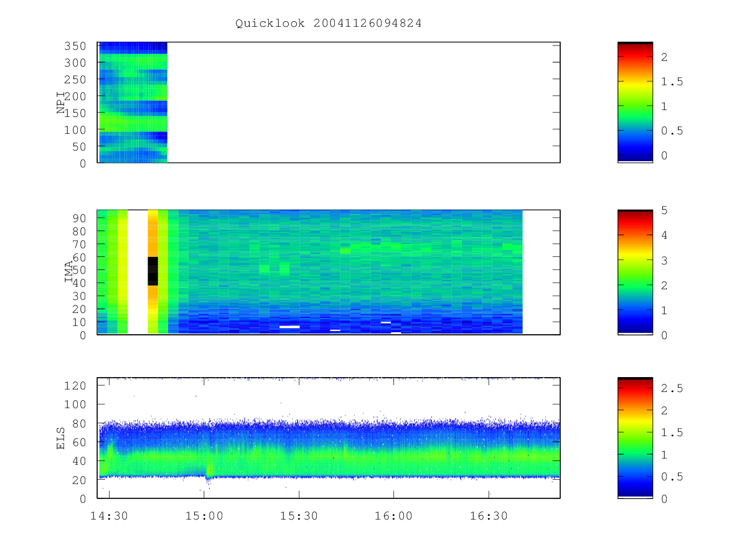Click the Quicklook 20041126094824 title
This screenshot has height=560, width=747.
[x=328, y=24]
